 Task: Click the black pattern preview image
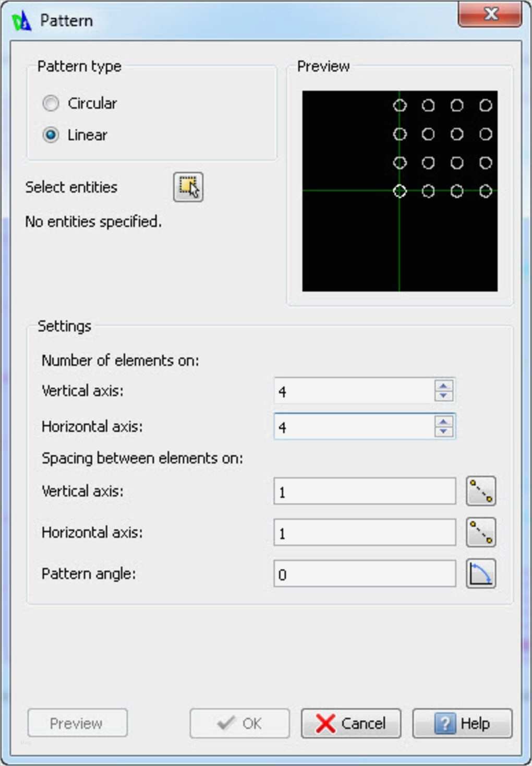[x=400, y=191]
